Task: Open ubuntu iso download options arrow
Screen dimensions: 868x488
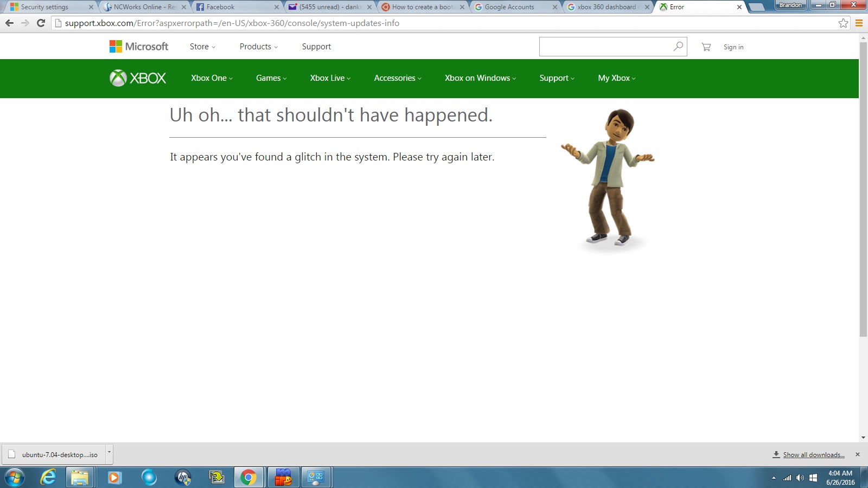Action: click(109, 454)
